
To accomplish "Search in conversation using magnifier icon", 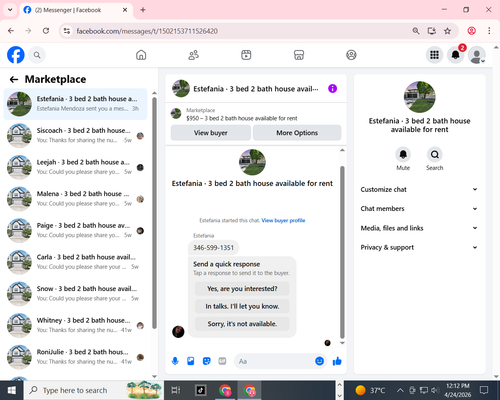I will click(x=435, y=155).
